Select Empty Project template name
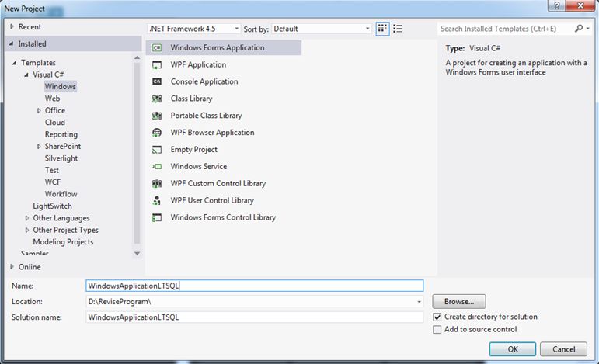Screen dimensions: 599x364 (193, 150)
